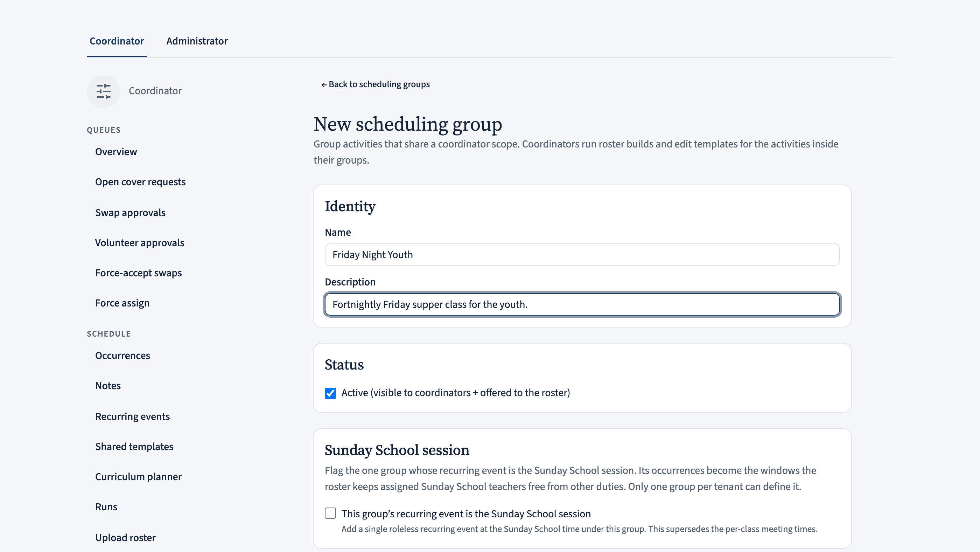Check the Sunday School session checkbox
980x552 pixels.
click(330, 513)
